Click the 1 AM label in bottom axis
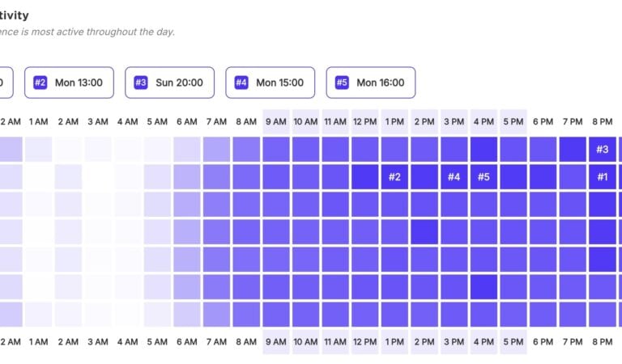 [x=38, y=342]
